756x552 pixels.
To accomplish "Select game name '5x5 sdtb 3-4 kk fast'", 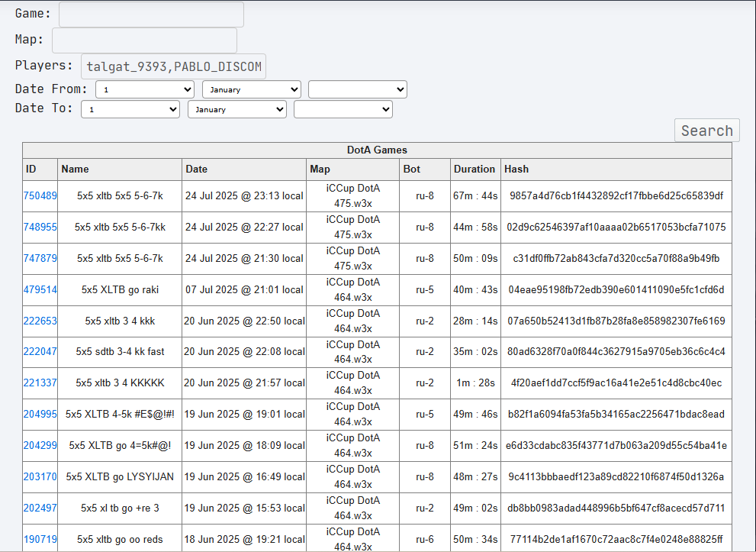I will point(120,352).
